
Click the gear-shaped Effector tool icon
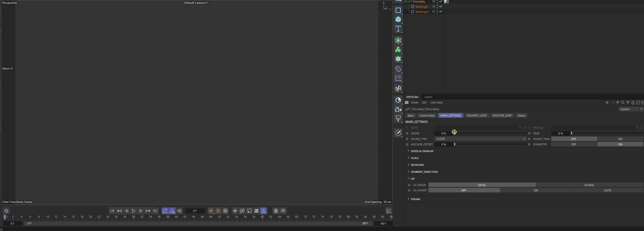pyautogui.click(x=398, y=59)
